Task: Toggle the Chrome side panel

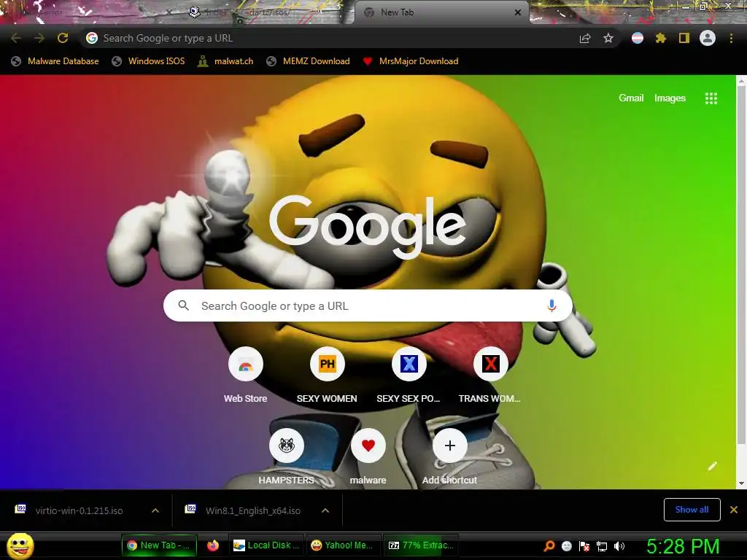Action: [684, 38]
